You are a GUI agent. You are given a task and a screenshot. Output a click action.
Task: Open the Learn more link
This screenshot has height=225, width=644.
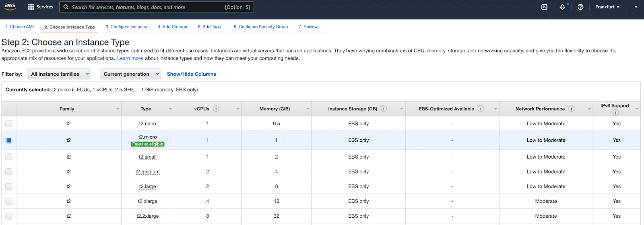tap(130, 58)
